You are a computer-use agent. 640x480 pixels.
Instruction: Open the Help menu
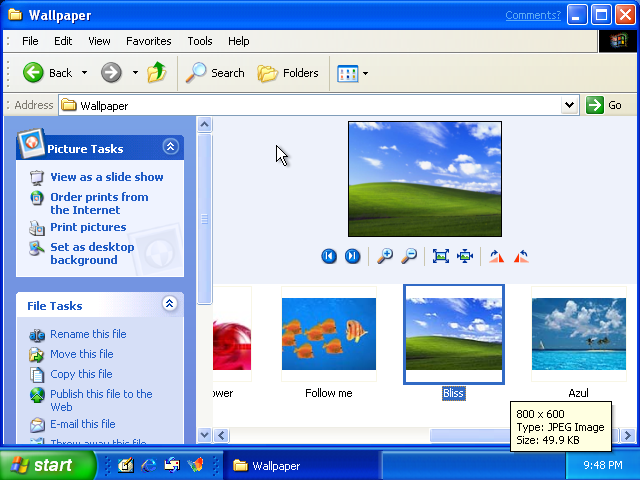(239, 41)
